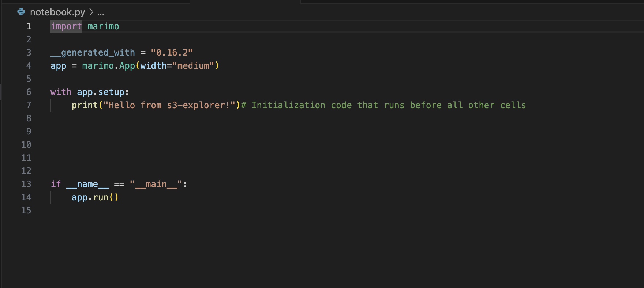
Task: Click the 'import' keyword on line 1
Action: click(66, 26)
